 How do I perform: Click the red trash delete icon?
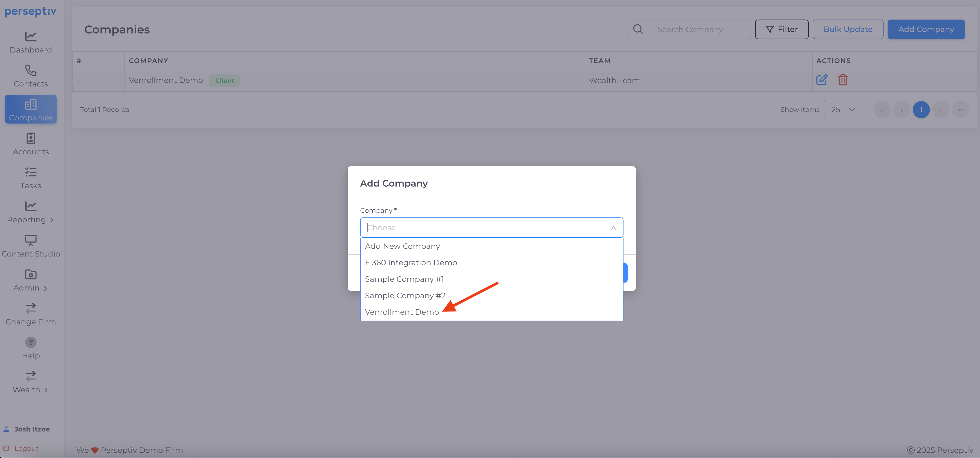(843, 80)
